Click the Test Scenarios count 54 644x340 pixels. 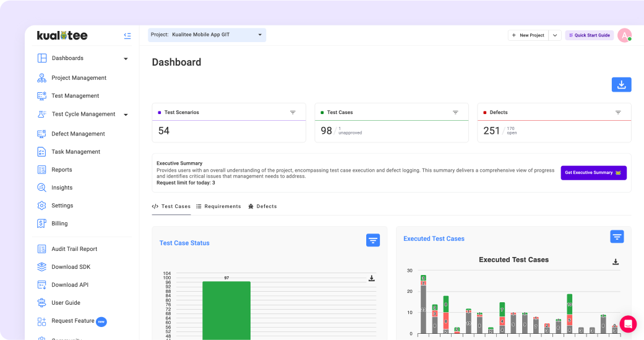(x=164, y=131)
